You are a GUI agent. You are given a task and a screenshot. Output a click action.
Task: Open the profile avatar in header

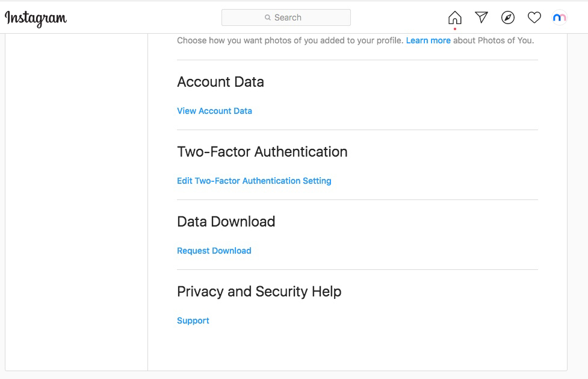point(559,17)
